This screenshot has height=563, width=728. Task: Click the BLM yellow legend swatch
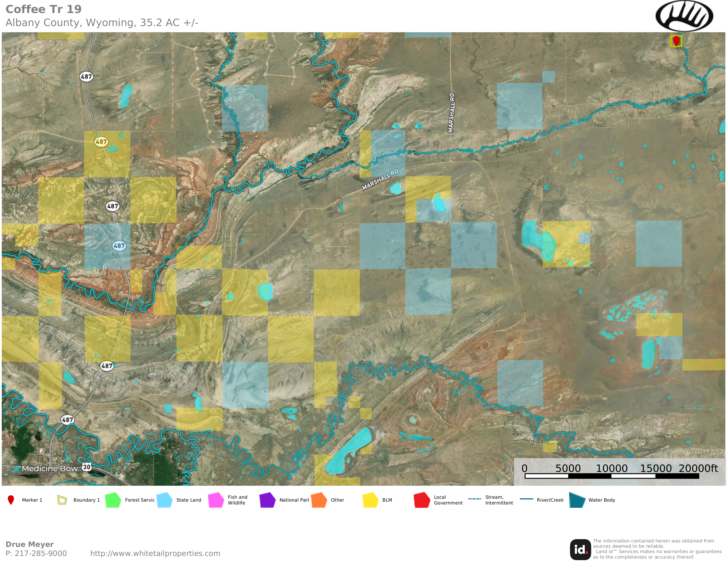point(370,500)
